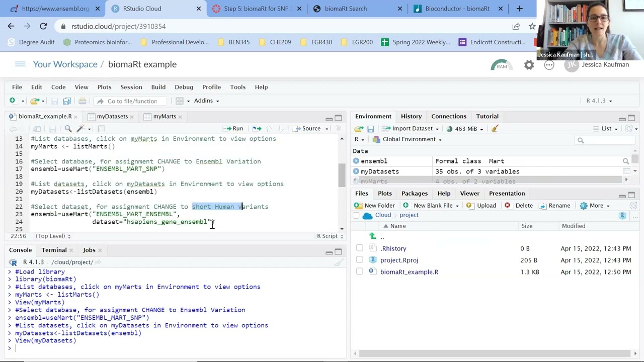644x362 pixels.
Task: Upload a file to the project
Action: (x=480, y=206)
